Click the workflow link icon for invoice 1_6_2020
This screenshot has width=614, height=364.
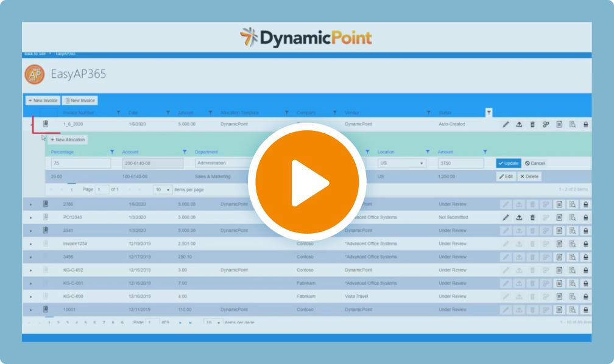[x=546, y=124]
